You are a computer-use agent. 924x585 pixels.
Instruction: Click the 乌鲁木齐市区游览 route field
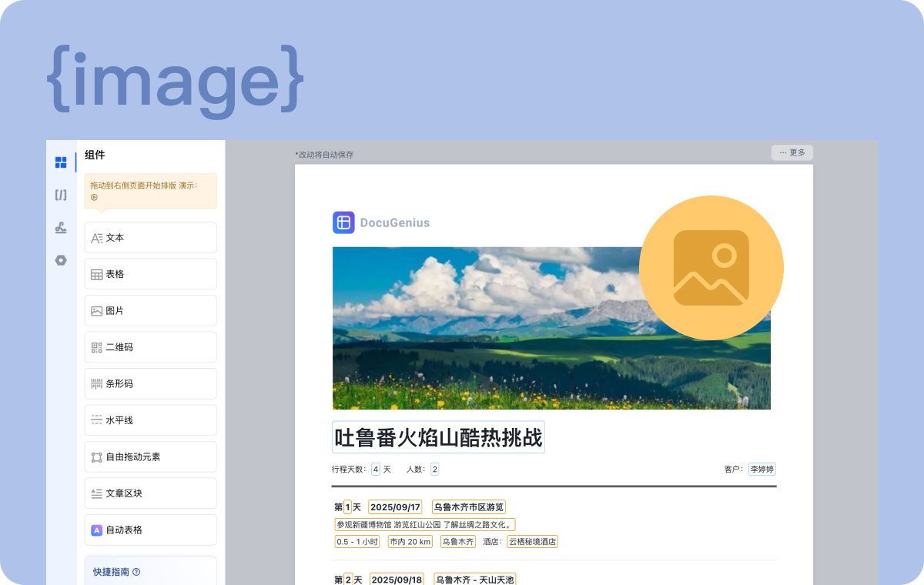[x=468, y=507]
